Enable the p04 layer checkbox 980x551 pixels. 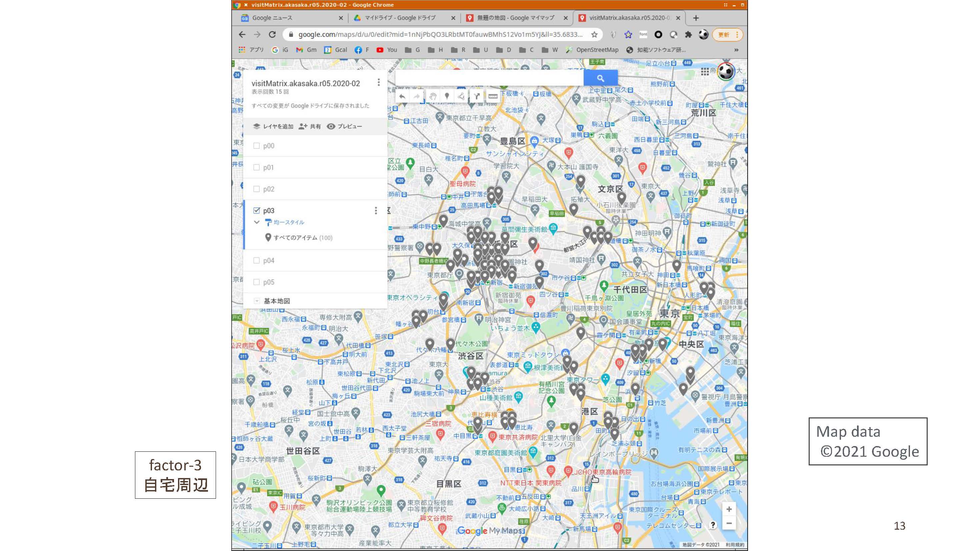coord(256,261)
